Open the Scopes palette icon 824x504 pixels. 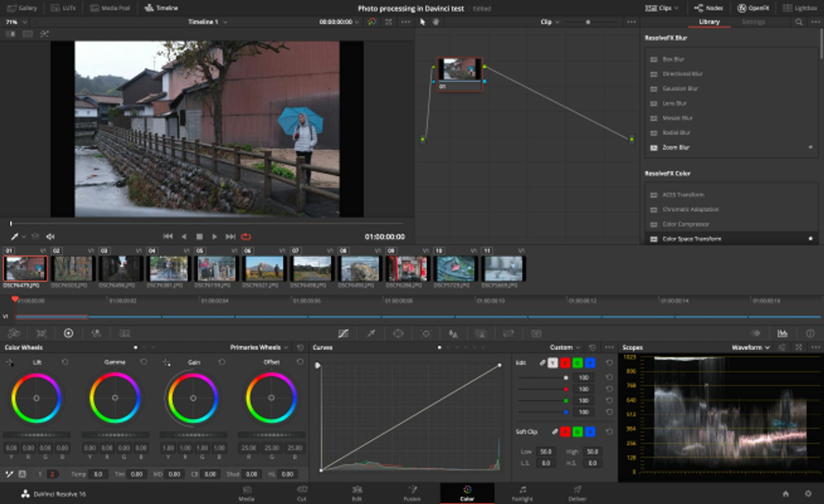782,334
